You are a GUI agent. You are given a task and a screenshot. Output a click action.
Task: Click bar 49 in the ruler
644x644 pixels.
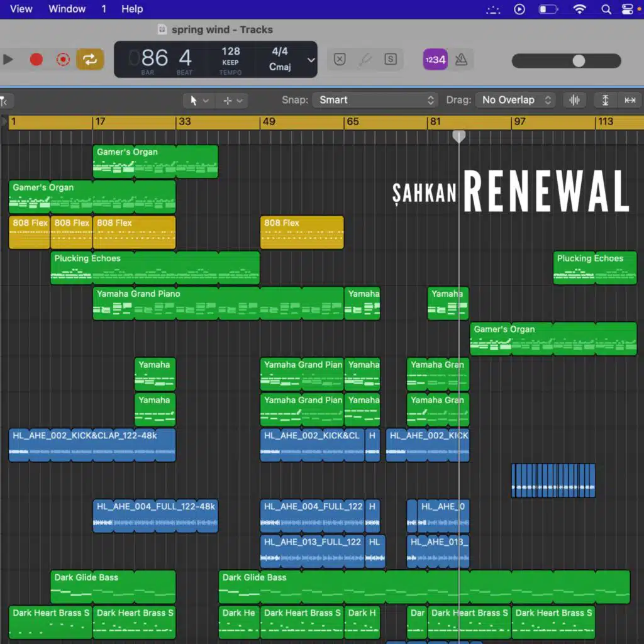pos(269,121)
